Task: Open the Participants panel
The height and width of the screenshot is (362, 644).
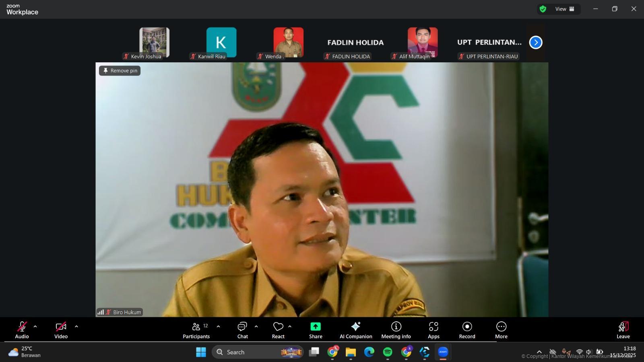Action: pos(196,330)
